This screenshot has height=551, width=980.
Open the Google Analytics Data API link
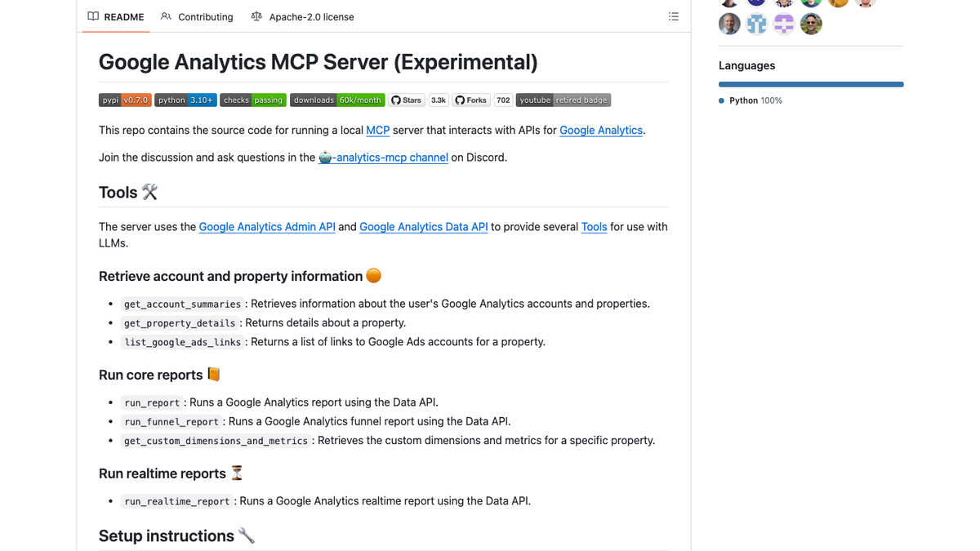424,227
